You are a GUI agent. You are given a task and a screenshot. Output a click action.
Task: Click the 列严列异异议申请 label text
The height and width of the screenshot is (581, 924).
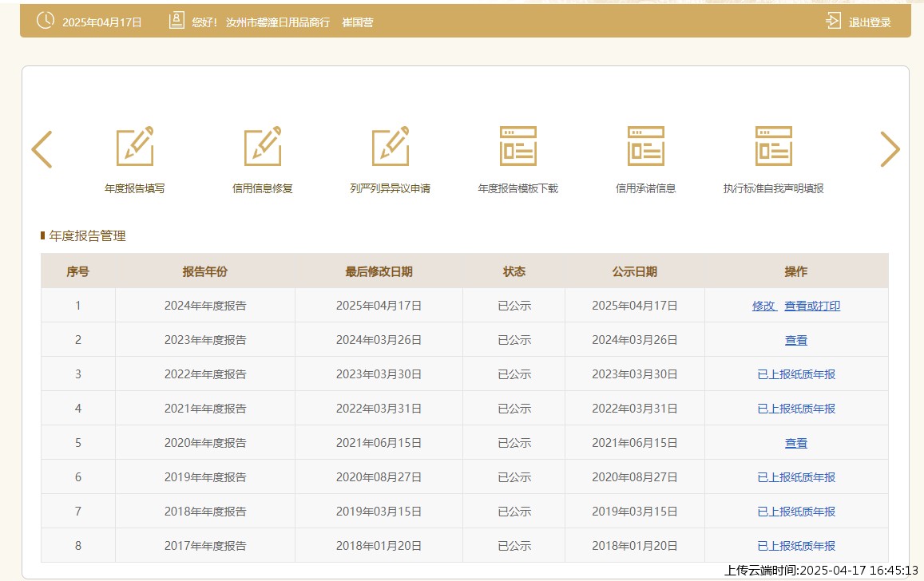coord(390,188)
